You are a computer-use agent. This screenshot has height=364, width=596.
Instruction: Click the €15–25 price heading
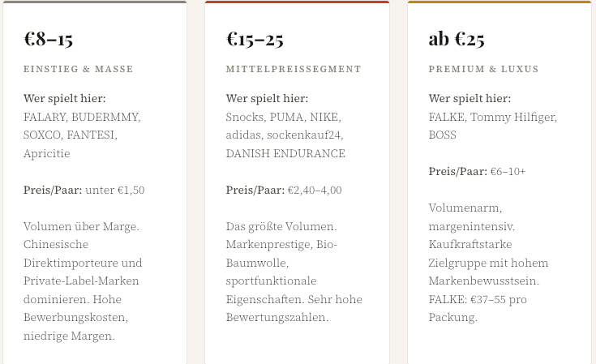click(x=255, y=39)
